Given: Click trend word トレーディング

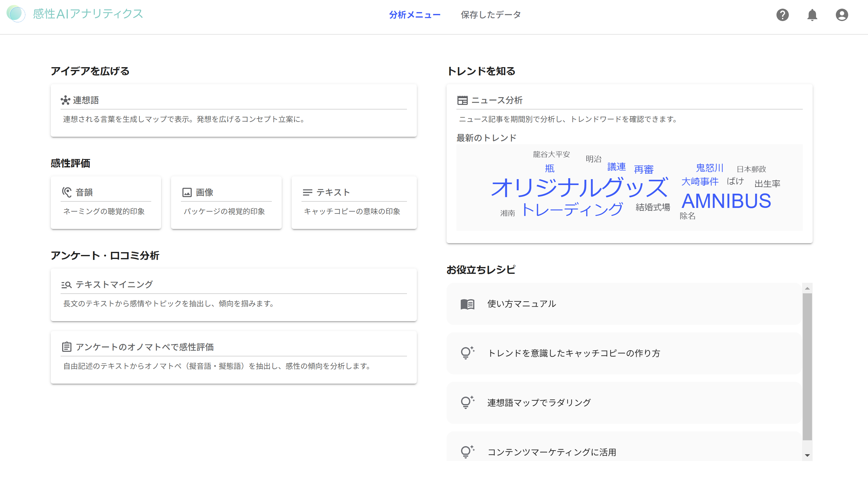Looking at the screenshot, I should pos(572,209).
